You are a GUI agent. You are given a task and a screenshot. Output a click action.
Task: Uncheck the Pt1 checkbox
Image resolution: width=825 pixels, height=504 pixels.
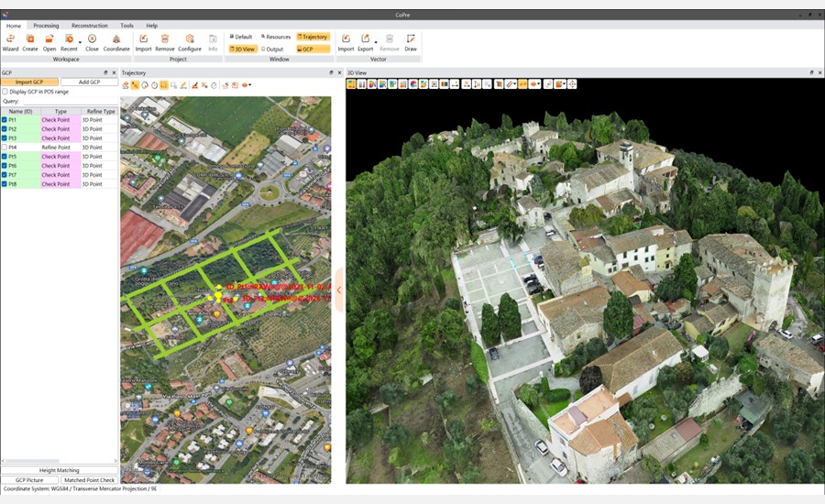[x=5, y=120]
